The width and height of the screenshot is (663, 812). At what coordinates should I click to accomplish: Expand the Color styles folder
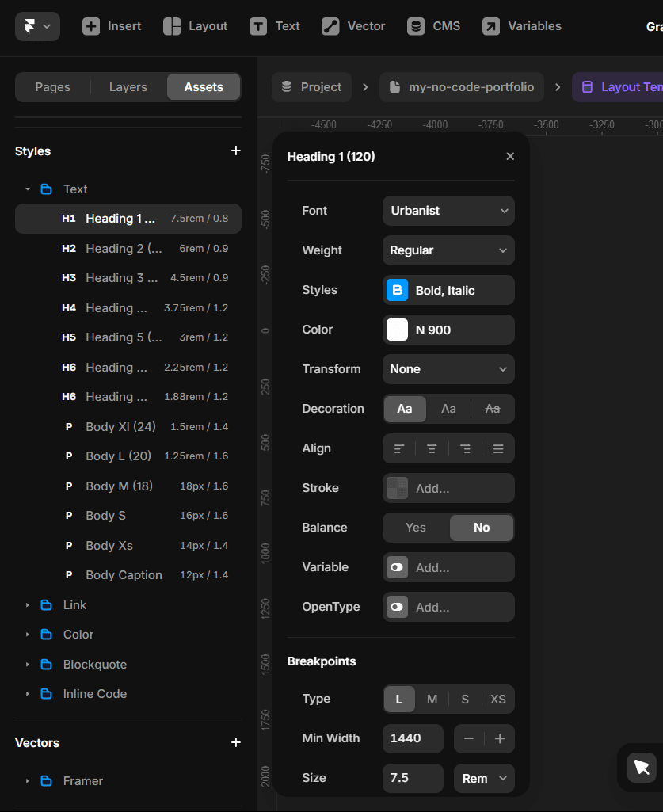pos(28,635)
